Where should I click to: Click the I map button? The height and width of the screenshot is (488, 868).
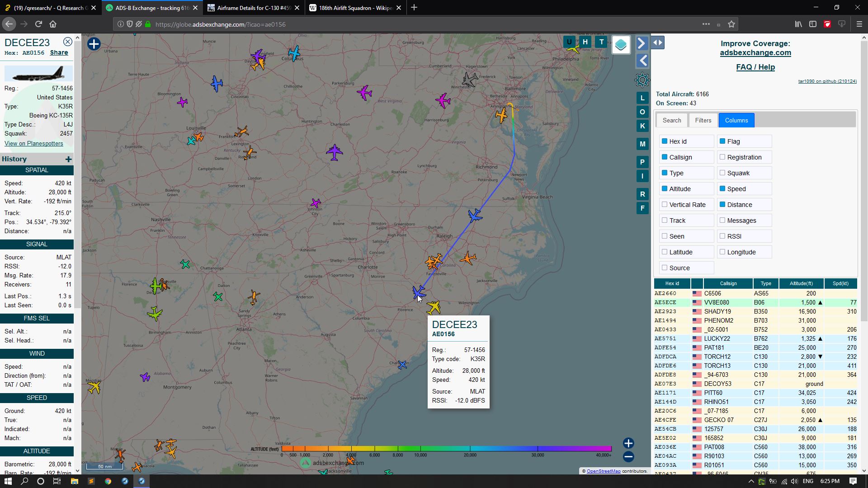(x=642, y=176)
